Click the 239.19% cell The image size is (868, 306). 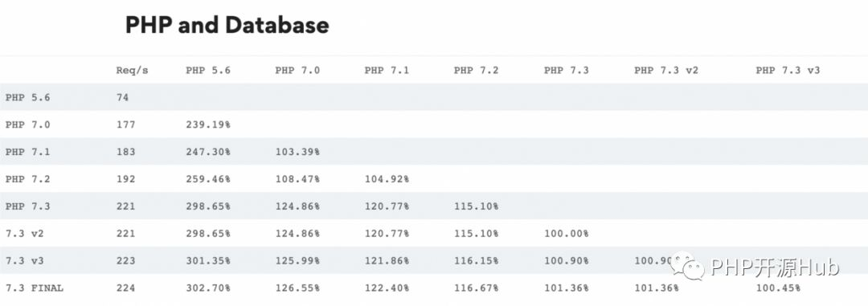pos(208,124)
